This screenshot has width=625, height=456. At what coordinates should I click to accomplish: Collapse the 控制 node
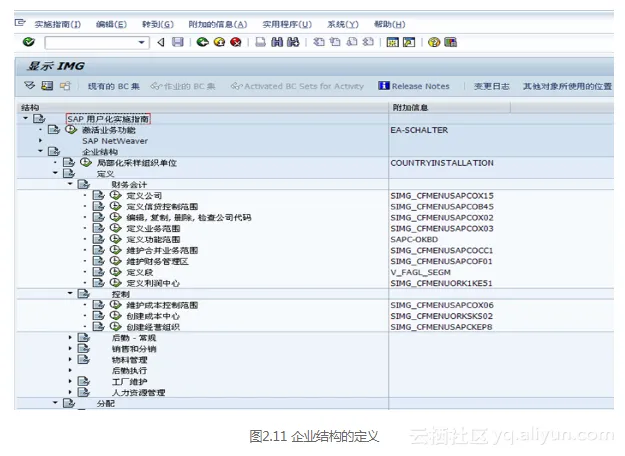[70, 293]
